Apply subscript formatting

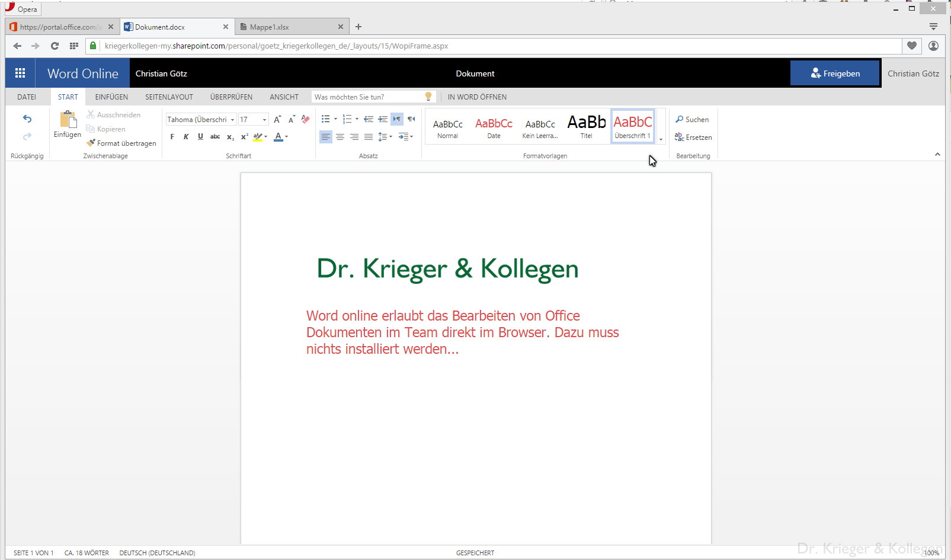(230, 137)
